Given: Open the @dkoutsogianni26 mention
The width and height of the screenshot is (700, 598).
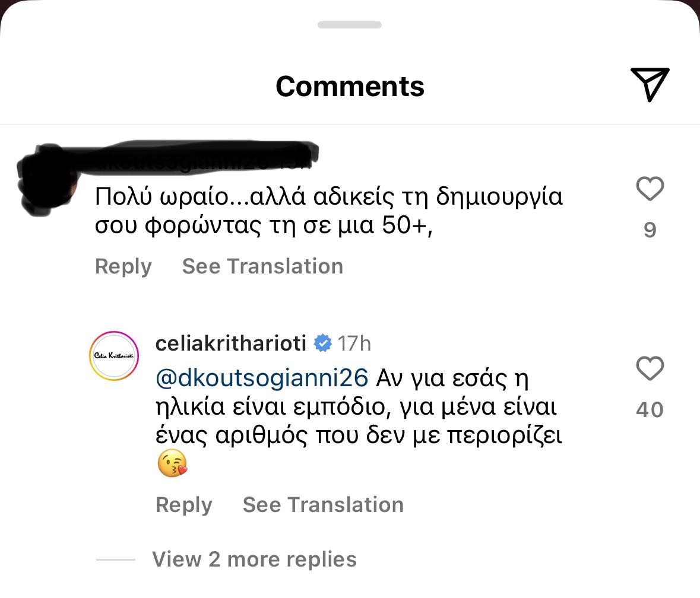Looking at the screenshot, I should coord(262,377).
